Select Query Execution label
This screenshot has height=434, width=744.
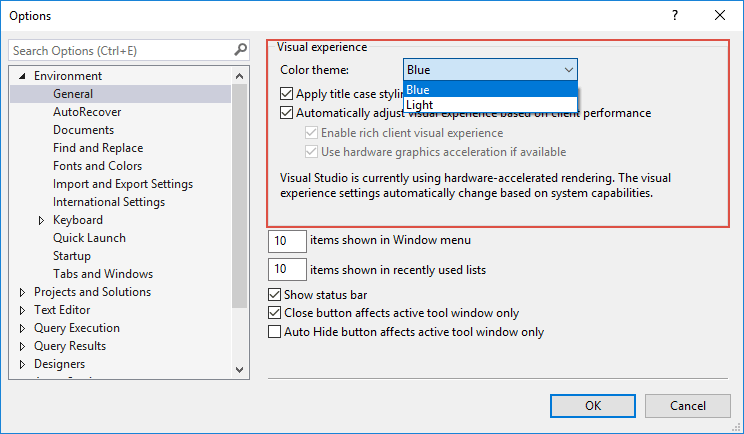(77, 328)
